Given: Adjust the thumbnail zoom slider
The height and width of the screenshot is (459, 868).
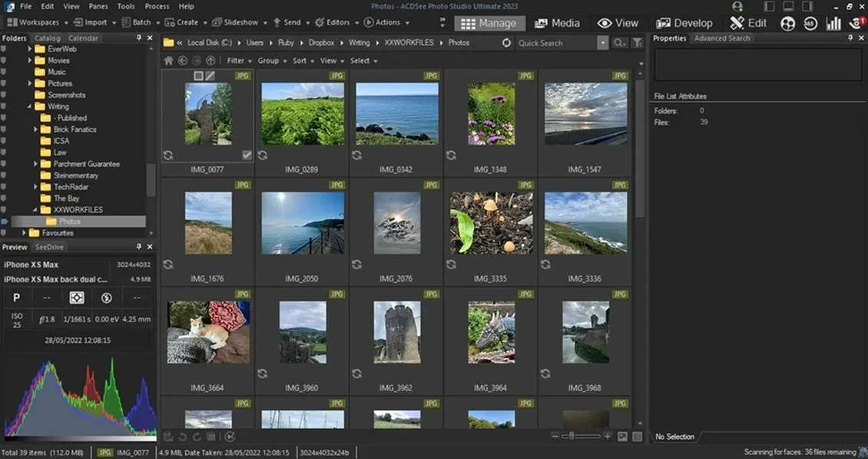Looking at the screenshot, I should pyautogui.click(x=571, y=437).
